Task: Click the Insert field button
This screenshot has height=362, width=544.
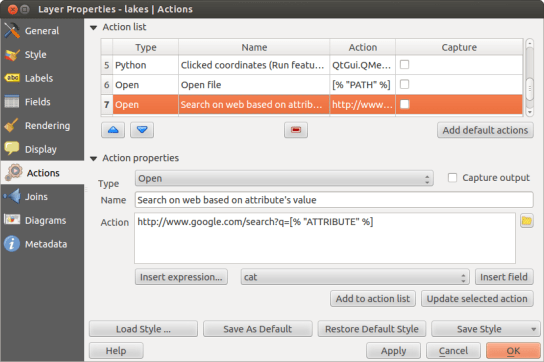Action: point(504,277)
